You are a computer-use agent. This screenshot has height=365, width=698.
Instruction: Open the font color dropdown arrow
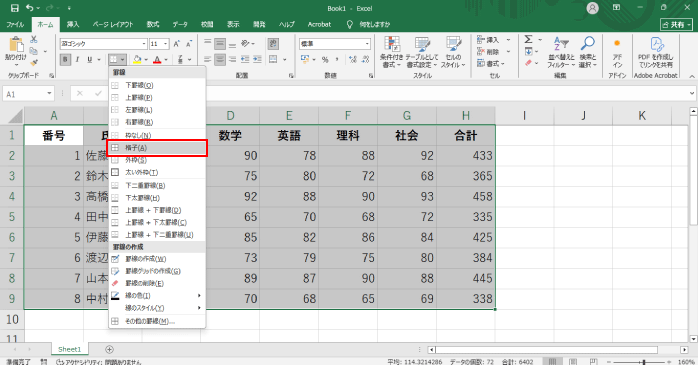166,60
